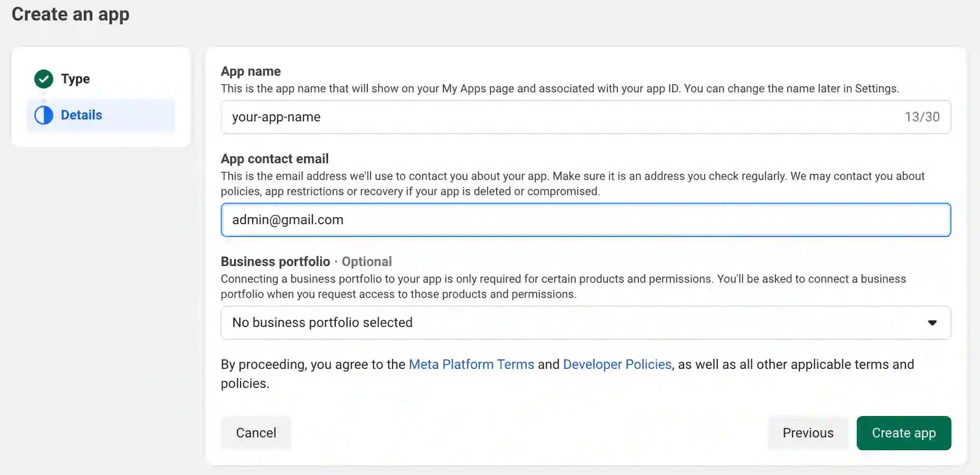Edit the your-app-name text

coord(276,117)
